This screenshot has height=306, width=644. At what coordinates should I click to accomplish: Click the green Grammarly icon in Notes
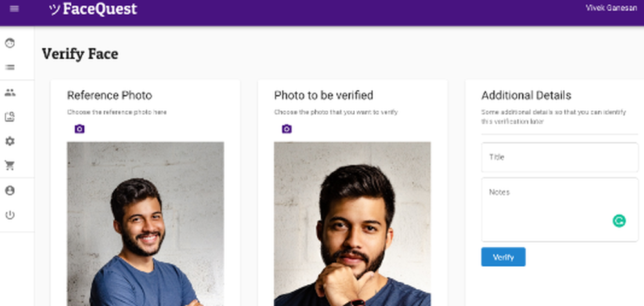click(619, 221)
